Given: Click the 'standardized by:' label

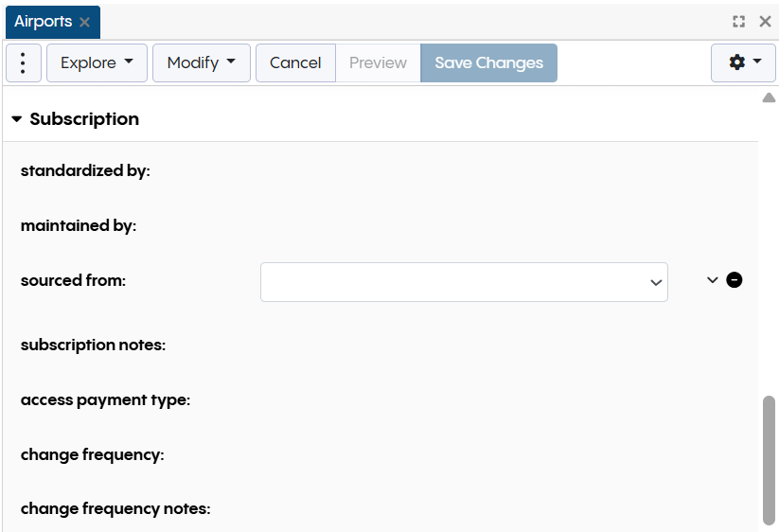Looking at the screenshot, I should point(85,171).
